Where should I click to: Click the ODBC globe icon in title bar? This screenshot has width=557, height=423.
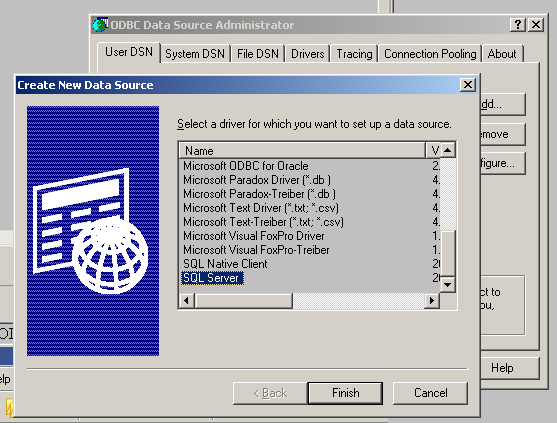pos(100,25)
